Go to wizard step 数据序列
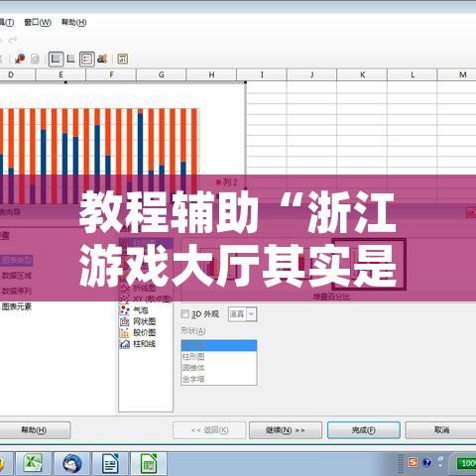Image resolution: width=476 pixels, height=476 pixels. click(17, 291)
